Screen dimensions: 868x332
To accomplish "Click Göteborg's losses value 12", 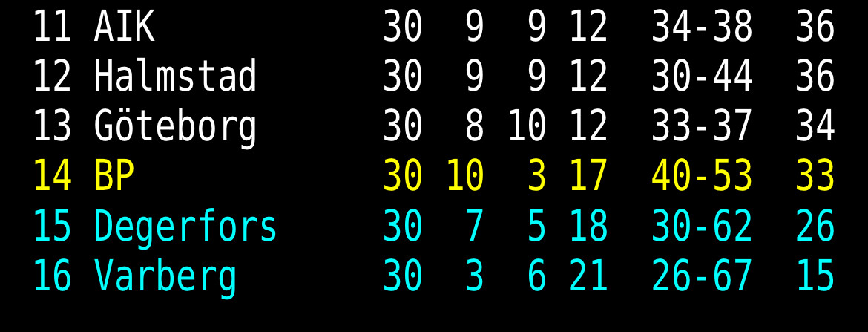I will coord(588,126).
